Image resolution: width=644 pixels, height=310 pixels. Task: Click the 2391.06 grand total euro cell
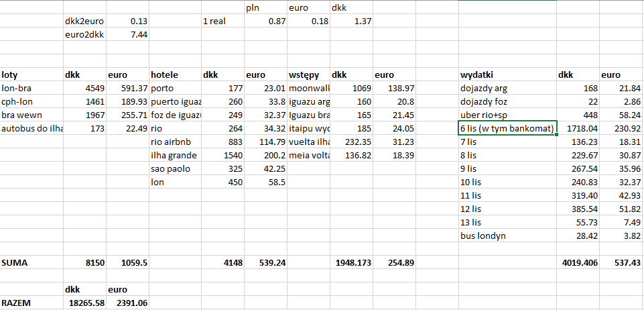click(x=128, y=303)
